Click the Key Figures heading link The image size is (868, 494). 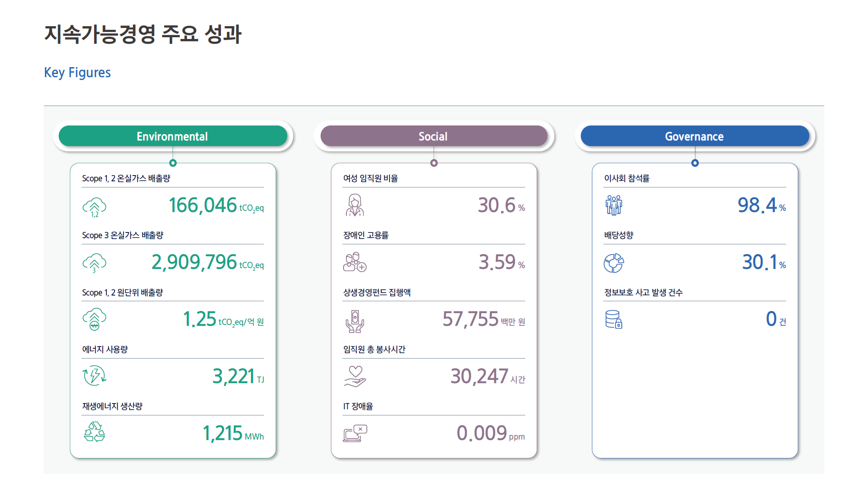pyautogui.click(x=77, y=72)
